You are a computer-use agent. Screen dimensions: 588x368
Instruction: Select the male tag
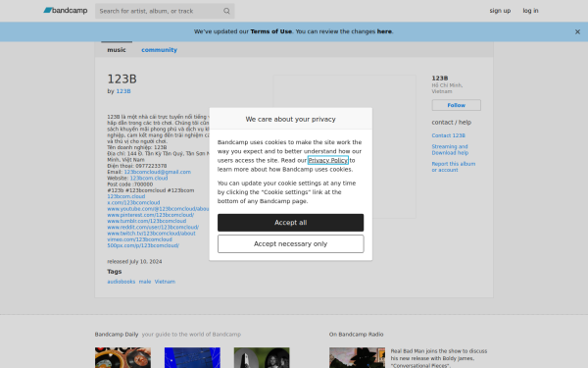pyautogui.click(x=145, y=282)
